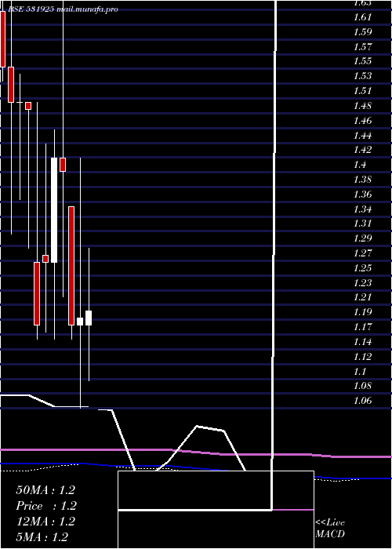Click the 1.51 price axis label

[363, 91]
